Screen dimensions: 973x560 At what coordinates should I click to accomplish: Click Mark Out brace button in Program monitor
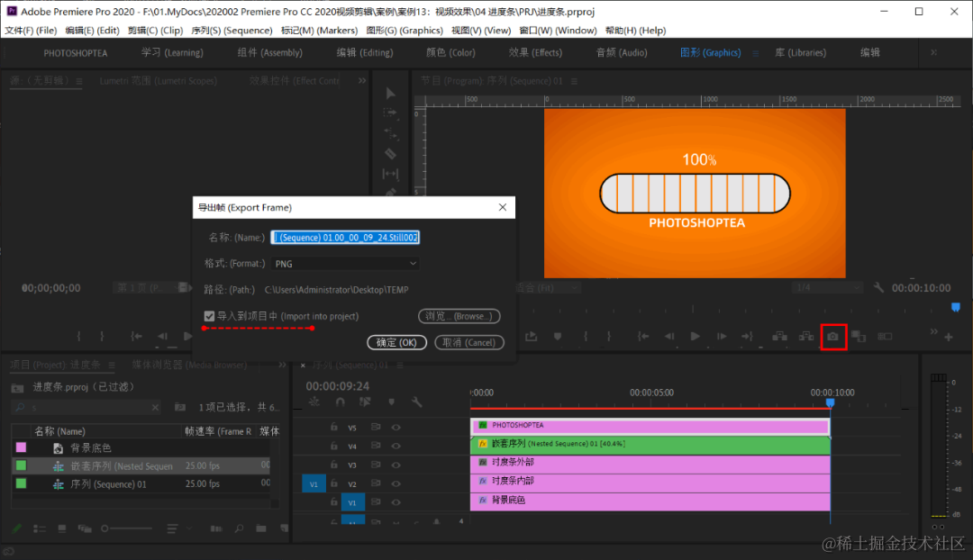click(609, 336)
